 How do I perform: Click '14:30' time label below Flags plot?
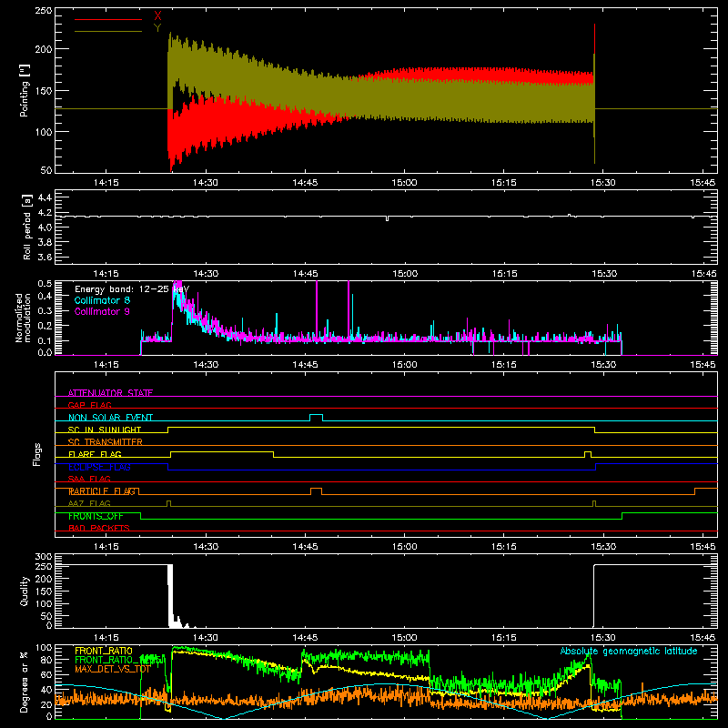(206, 547)
